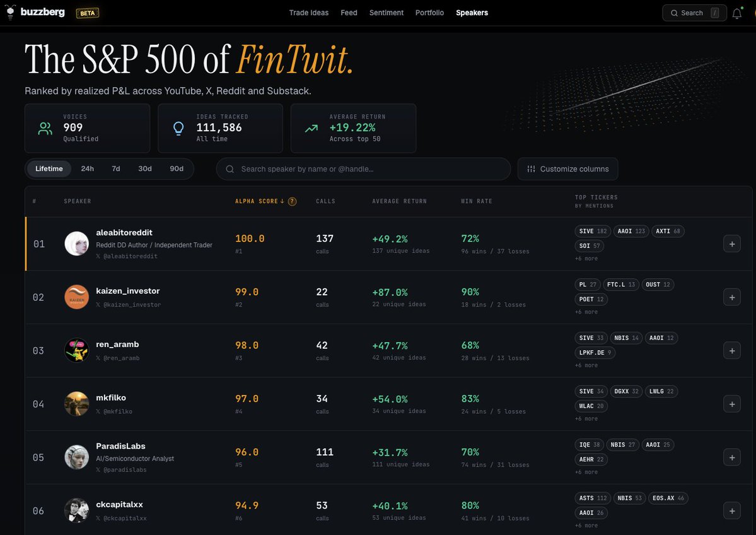Click the magnifier icon in speaker search
This screenshot has height=535, width=756.
pos(230,169)
